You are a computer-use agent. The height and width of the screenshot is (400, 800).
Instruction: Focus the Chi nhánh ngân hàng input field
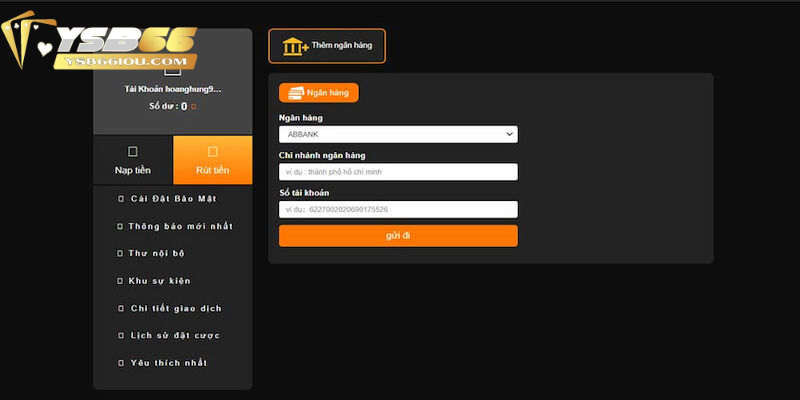[x=398, y=172]
